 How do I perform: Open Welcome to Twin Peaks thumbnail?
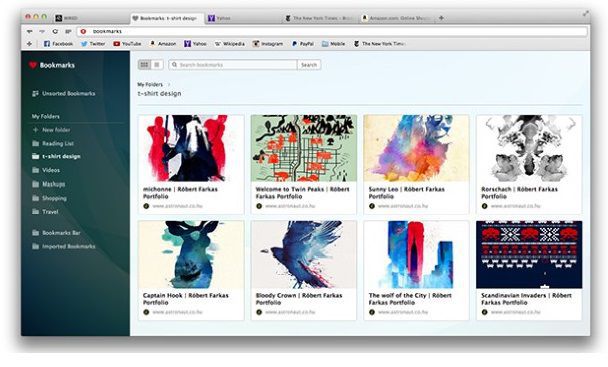pos(304,148)
